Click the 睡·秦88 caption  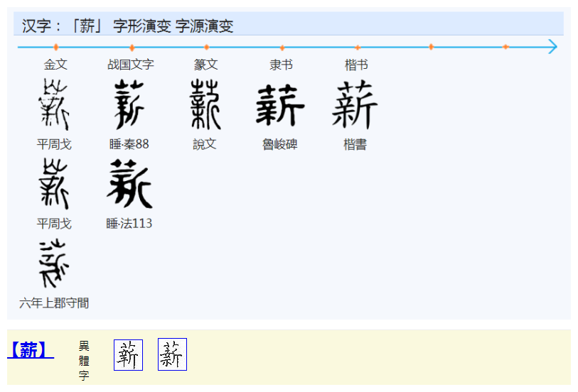tap(129, 144)
